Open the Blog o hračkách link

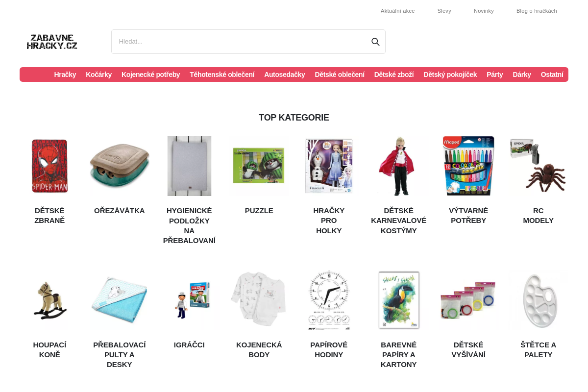(x=537, y=11)
